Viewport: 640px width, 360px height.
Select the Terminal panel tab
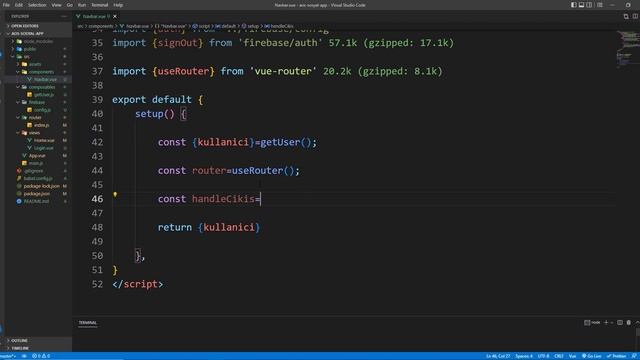point(88,323)
